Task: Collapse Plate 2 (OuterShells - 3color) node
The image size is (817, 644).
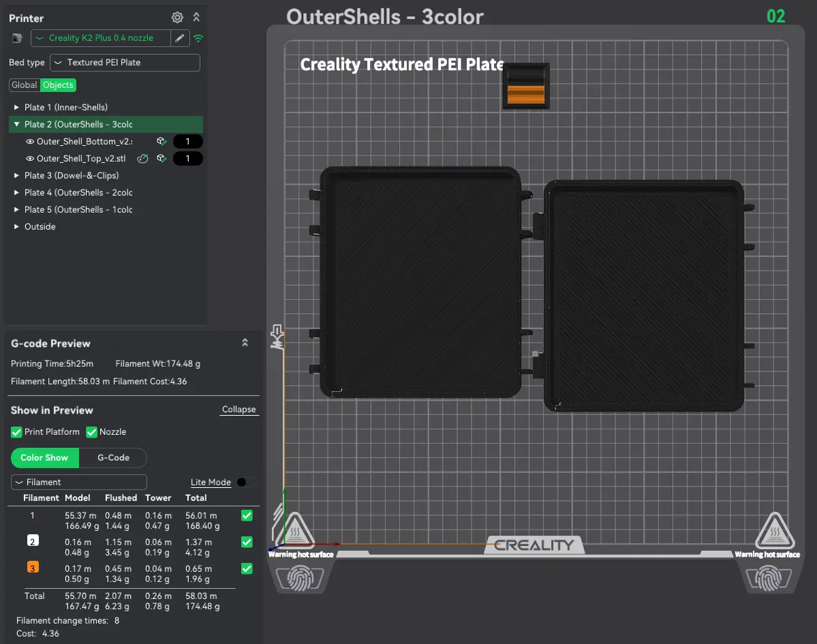Action: [16, 125]
